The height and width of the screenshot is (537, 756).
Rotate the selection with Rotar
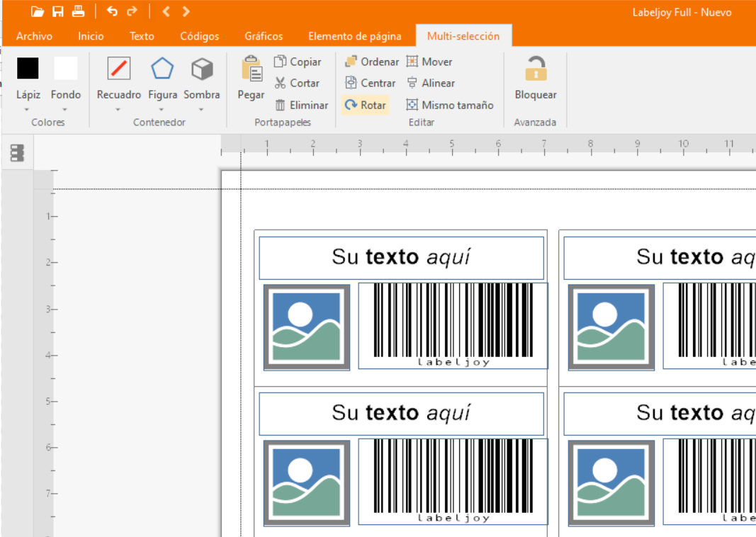click(x=366, y=105)
